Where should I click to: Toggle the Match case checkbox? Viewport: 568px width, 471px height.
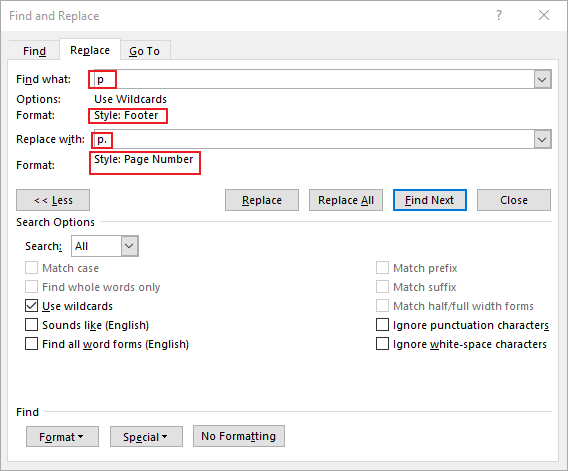point(32,268)
